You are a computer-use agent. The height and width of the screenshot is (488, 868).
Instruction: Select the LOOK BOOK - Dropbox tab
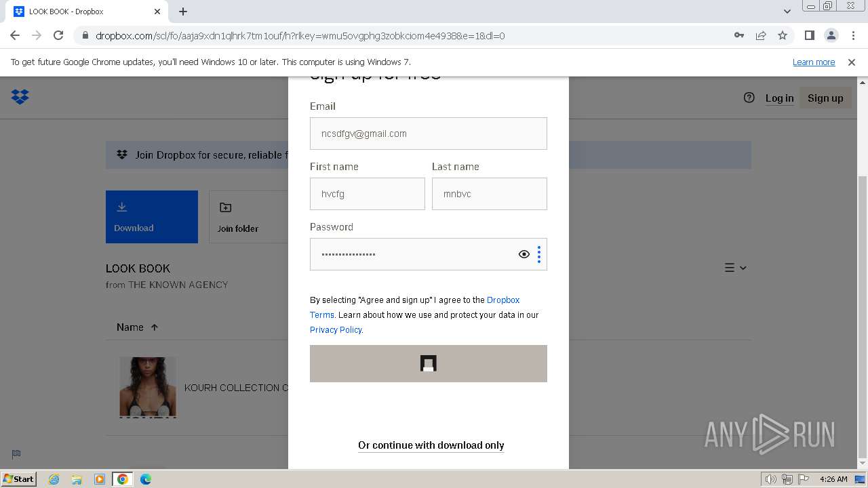87,12
